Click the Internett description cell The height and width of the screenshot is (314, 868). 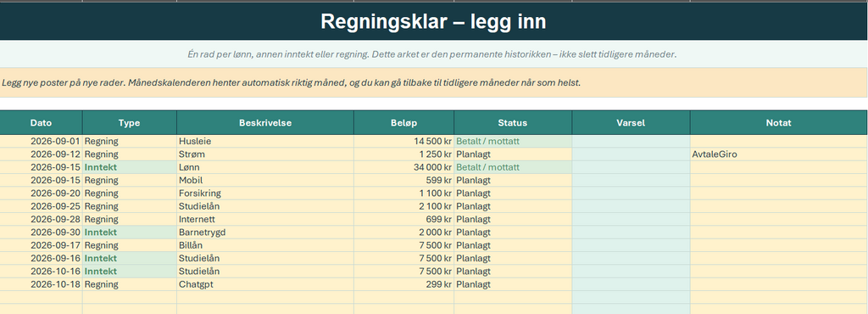(x=265, y=219)
